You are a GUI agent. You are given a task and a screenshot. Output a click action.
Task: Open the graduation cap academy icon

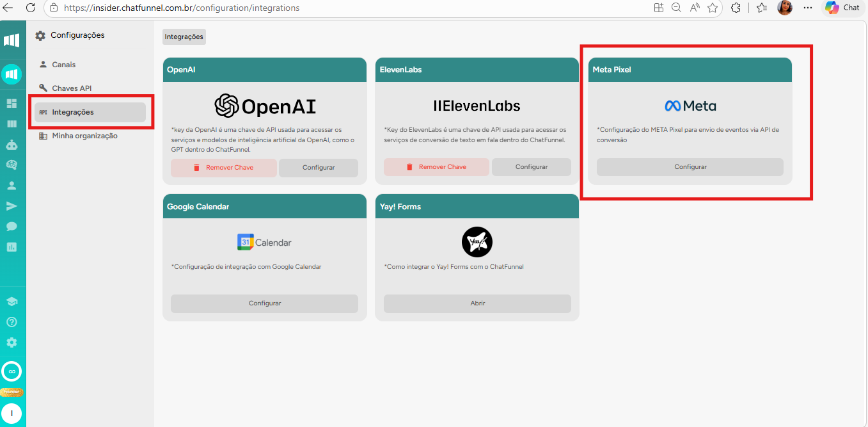coord(12,302)
